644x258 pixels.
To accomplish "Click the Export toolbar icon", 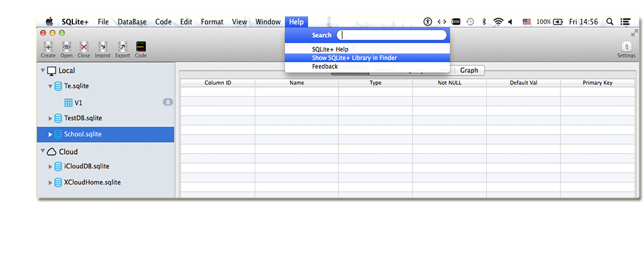I will tap(123, 47).
